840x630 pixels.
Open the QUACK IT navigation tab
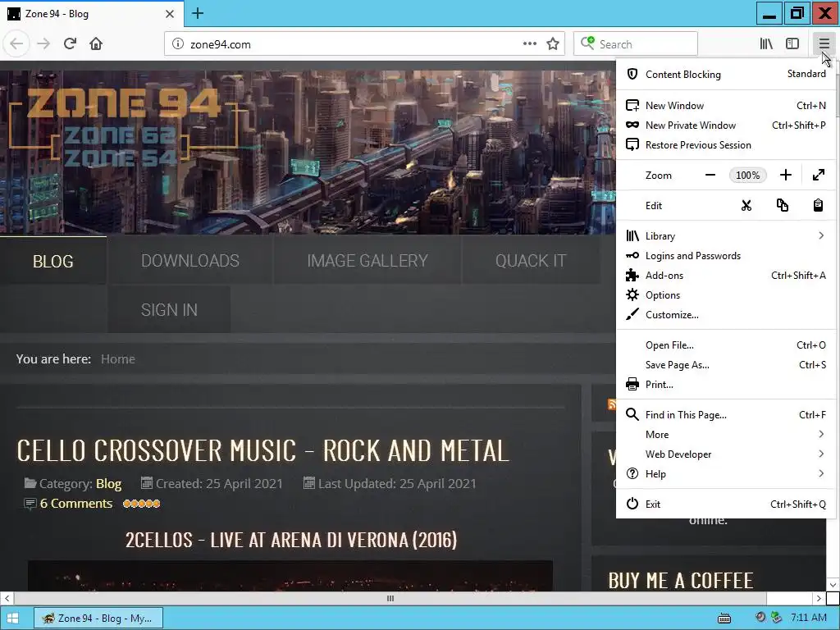[x=531, y=261]
